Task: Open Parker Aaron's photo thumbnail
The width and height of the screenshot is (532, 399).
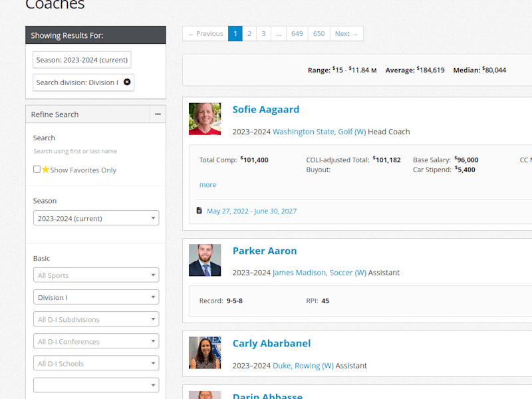Action: click(205, 260)
